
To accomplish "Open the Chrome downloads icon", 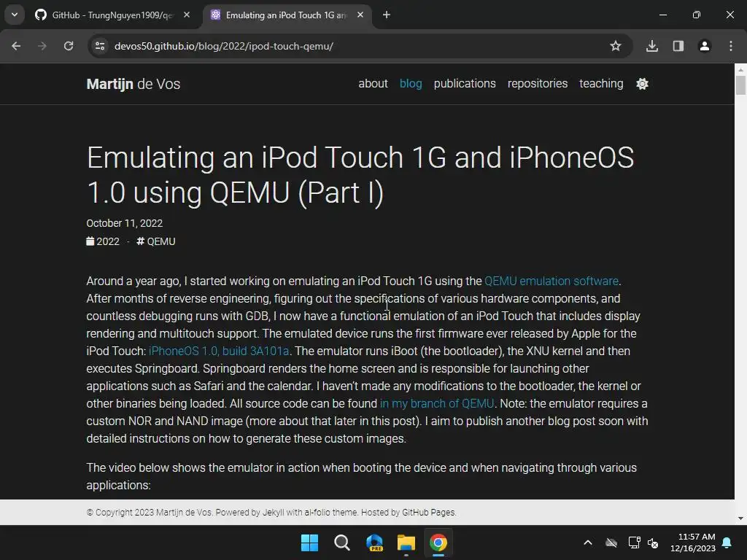I will click(x=652, y=46).
